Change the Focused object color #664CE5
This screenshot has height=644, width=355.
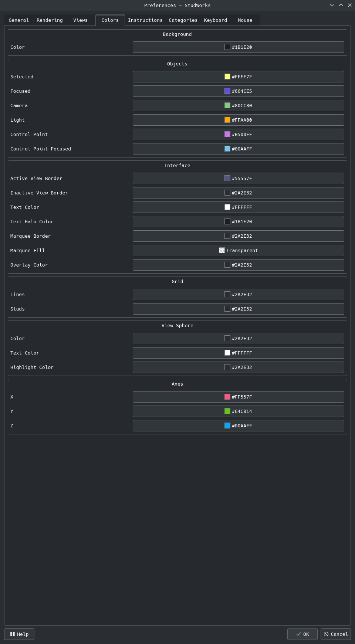pos(239,91)
